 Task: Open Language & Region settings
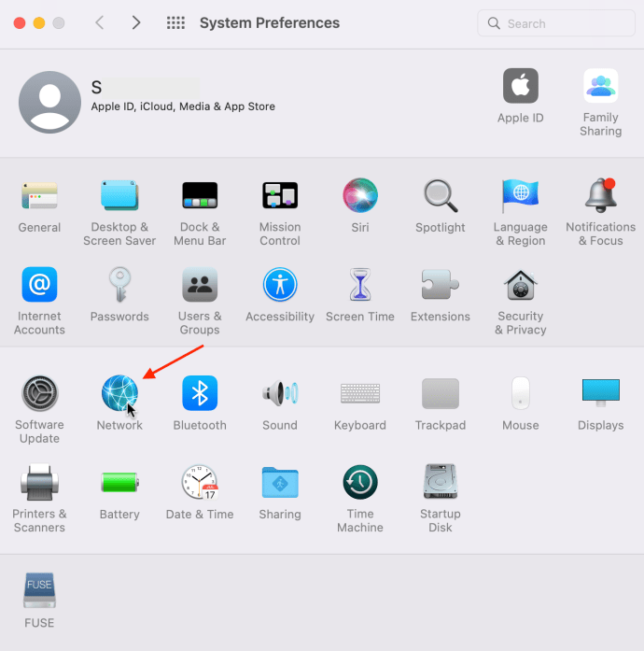click(521, 195)
